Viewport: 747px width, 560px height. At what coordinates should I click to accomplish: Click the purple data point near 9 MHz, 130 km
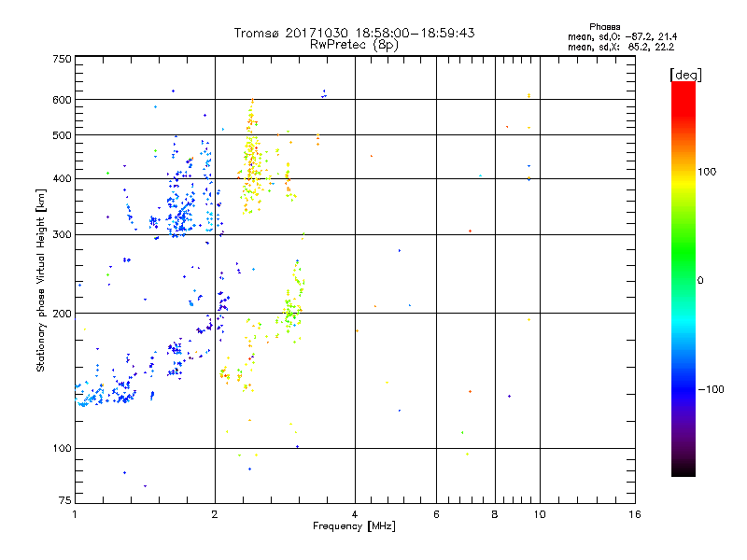[x=509, y=396]
